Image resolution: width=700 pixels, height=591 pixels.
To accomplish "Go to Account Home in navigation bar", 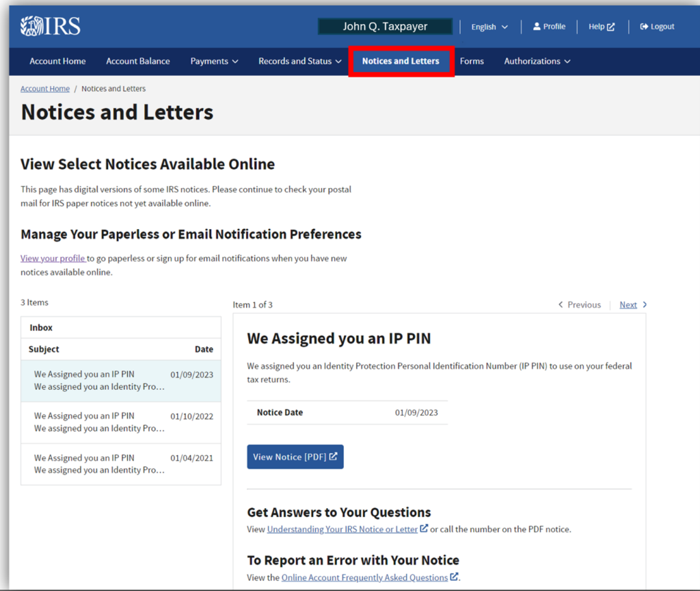I will (57, 61).
